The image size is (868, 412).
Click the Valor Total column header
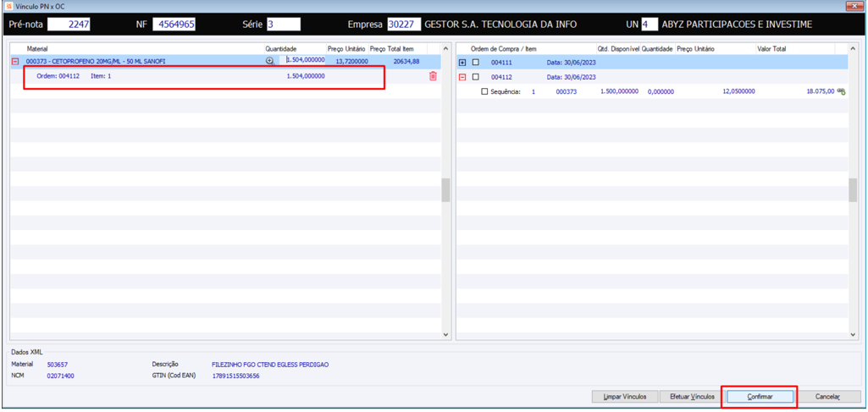pos(771,49)
